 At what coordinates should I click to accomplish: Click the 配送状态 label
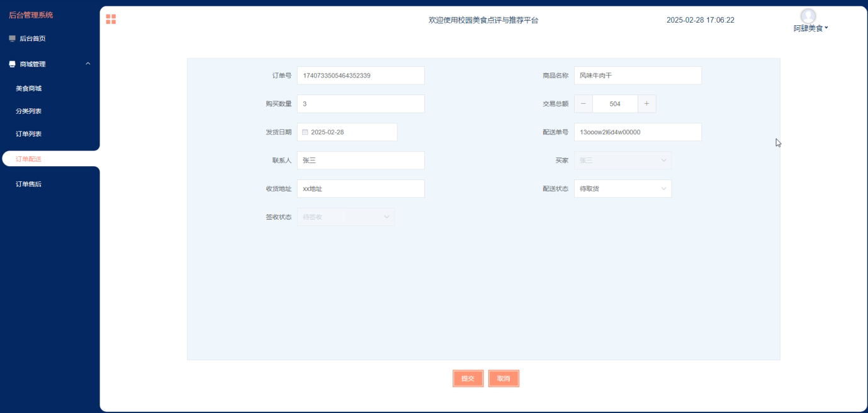[555, 189]
